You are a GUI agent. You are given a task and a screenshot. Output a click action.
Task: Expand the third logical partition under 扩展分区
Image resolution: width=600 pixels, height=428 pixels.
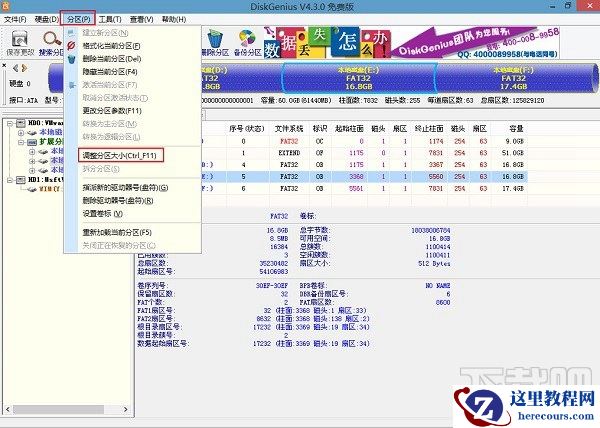click(x=32, y=170)
